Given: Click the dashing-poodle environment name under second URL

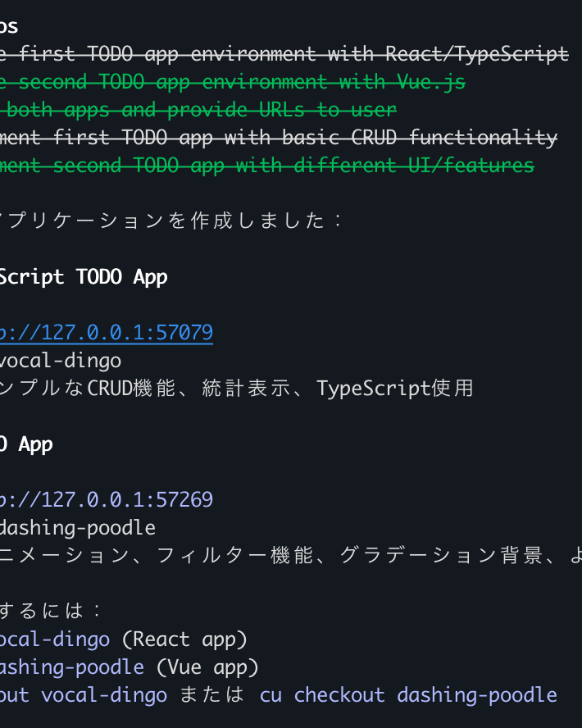Looking at the screenshot, I should click(x=78, y=528).
